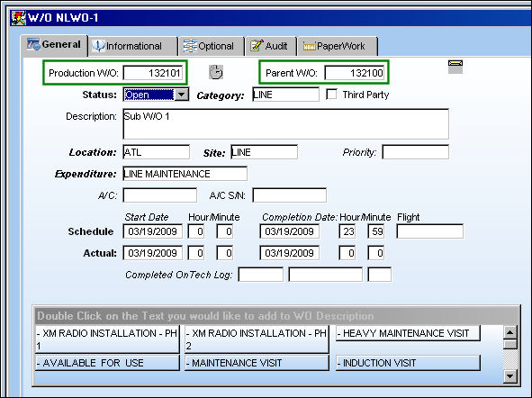Toggle the Third Party checkbox
Viewport: 532px width, 398px height.
coord(331,94)
